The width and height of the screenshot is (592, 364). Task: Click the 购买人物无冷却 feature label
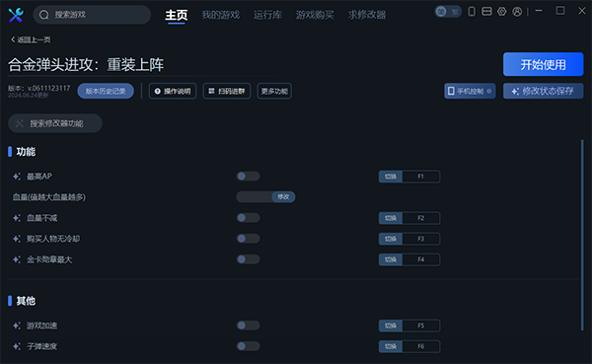point(53,239)
